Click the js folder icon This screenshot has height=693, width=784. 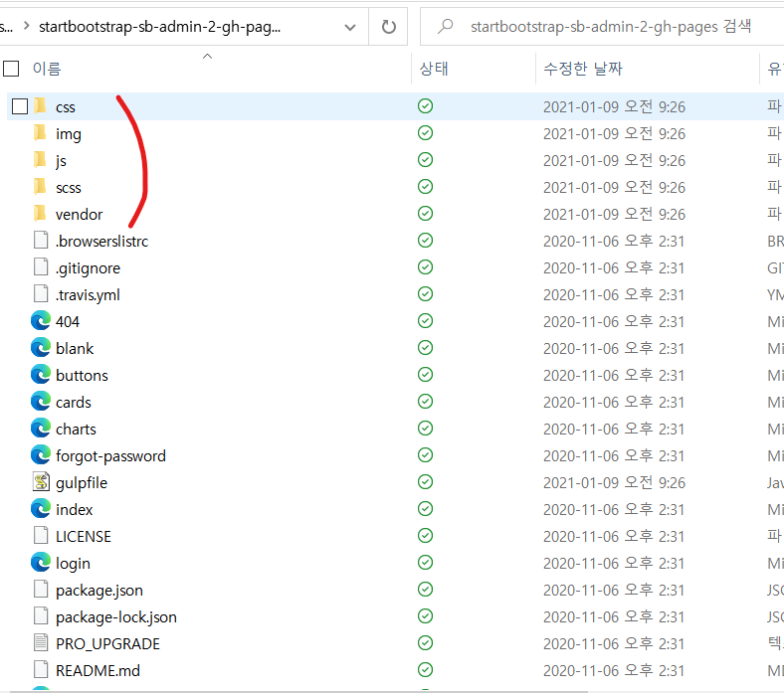[41, 160]
